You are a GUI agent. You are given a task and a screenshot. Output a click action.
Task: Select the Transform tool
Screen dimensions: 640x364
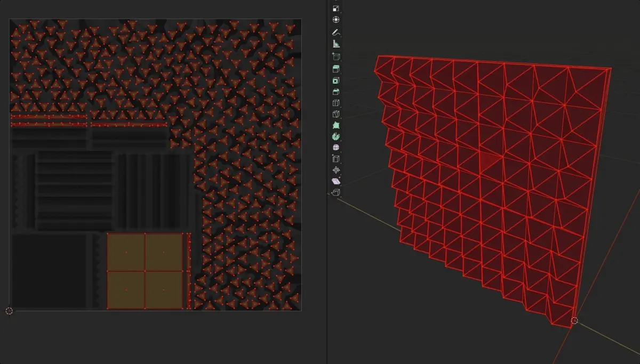(x=335, y=20)
